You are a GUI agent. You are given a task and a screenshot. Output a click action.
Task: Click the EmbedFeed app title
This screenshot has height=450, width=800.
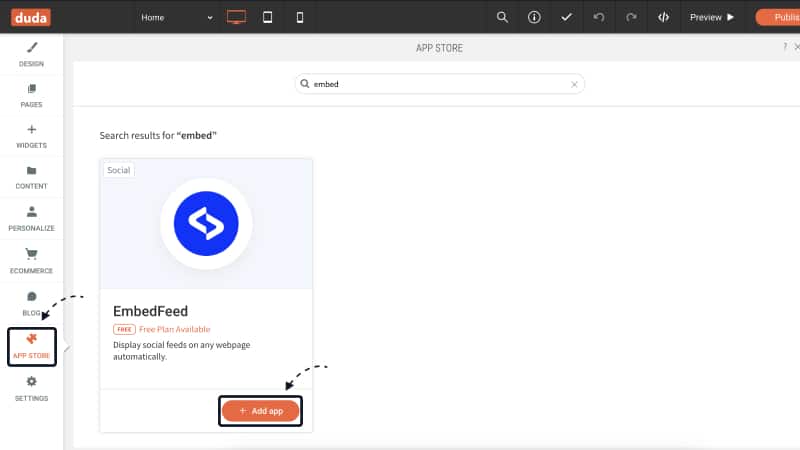[151, 311]
